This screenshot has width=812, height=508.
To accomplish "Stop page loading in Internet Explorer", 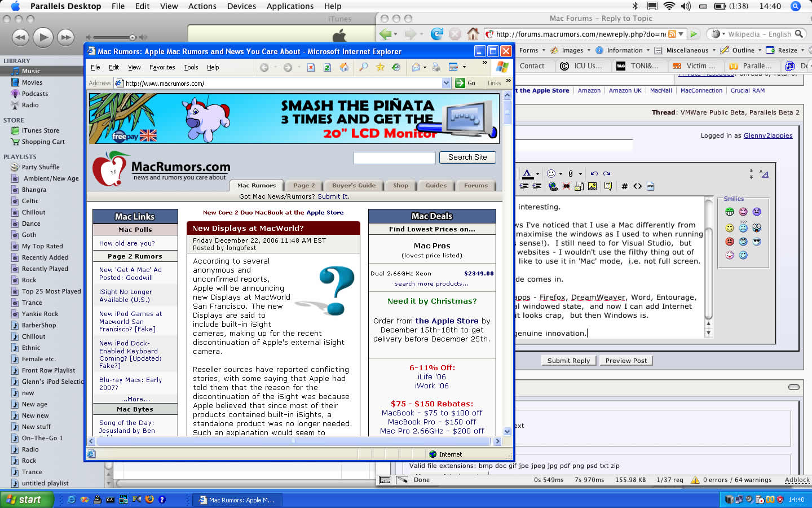I will point(311,67).
